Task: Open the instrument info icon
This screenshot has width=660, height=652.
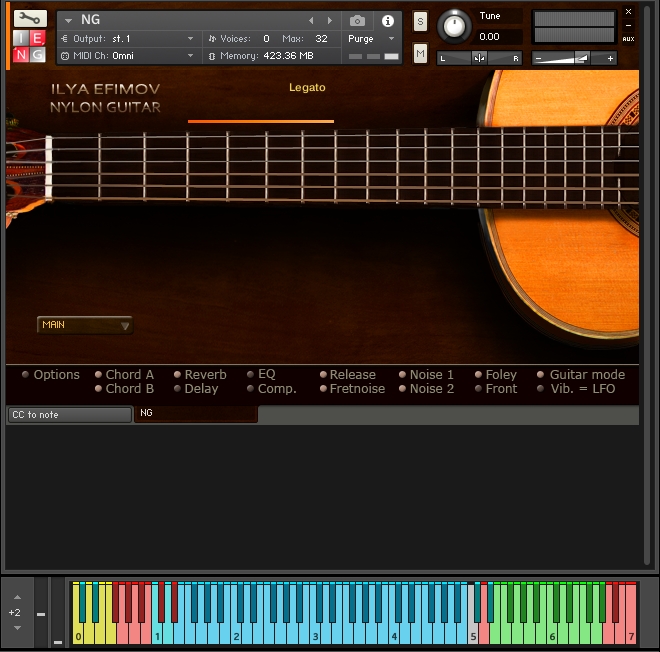Action: pyautogui.click(x=388, y=21)
